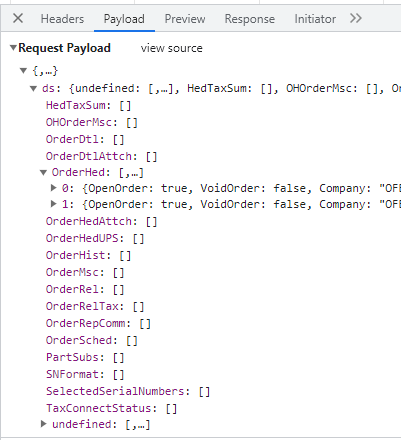Collapse the Request Payload section
This screenshot has height=440, width=401.
(13, 48)
